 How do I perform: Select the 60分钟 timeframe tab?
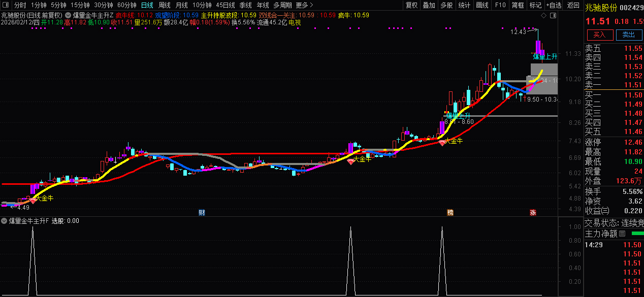click(127, 5)
